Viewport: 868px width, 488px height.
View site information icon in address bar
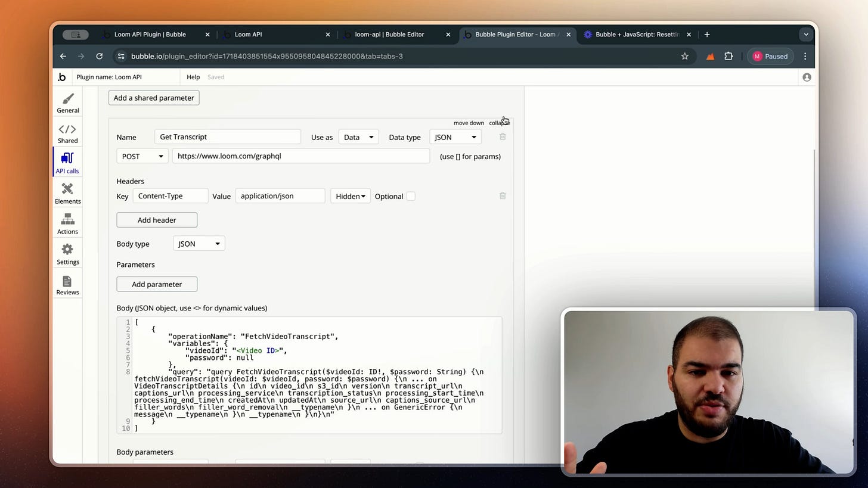(x=121, y=56)
